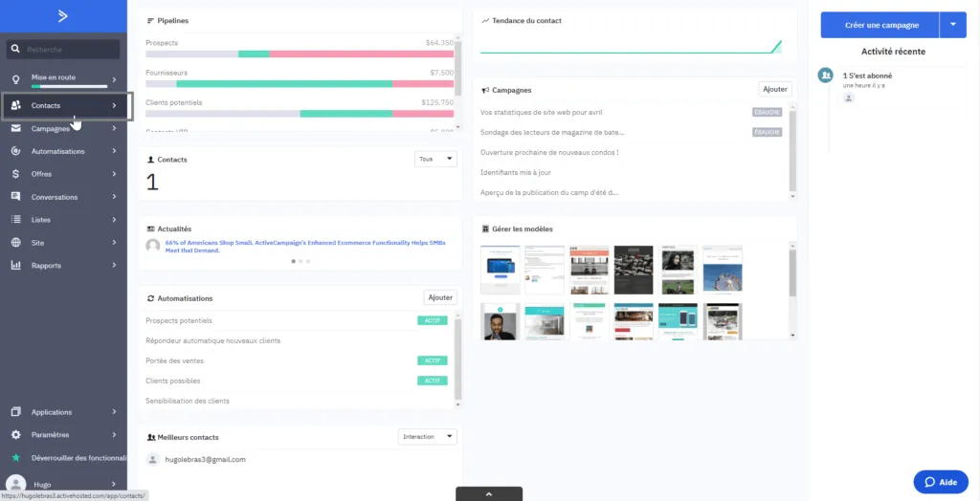Screen dimensions: 980x501
Task: Click the Créer une campagne button
Action: pos(880,25)
